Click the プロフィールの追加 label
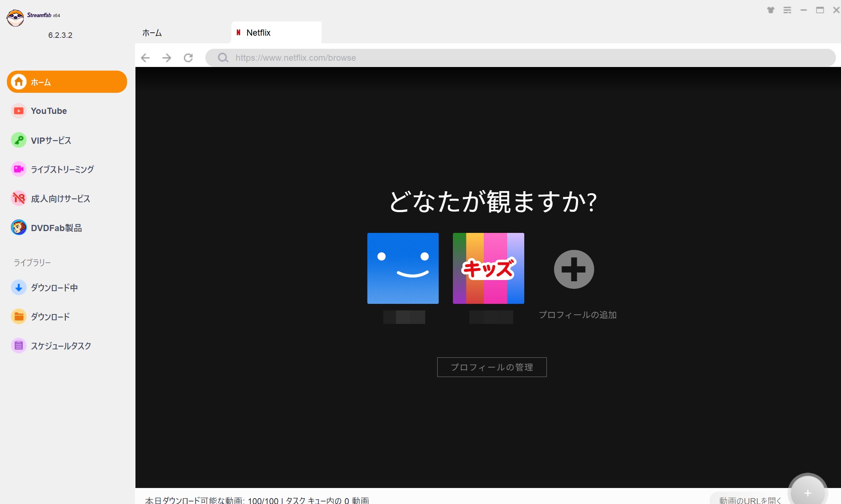 pos(578,315)
